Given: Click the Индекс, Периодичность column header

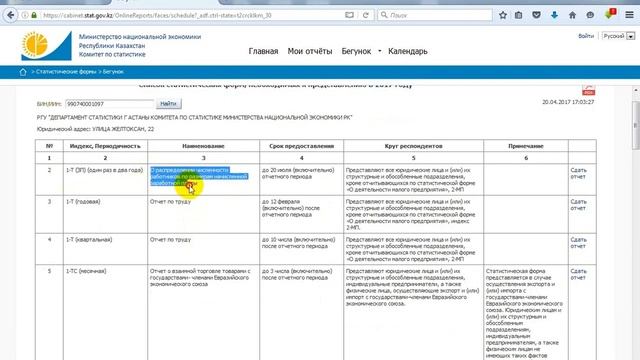Looking at the screenshot, I should tap(105, 146).
